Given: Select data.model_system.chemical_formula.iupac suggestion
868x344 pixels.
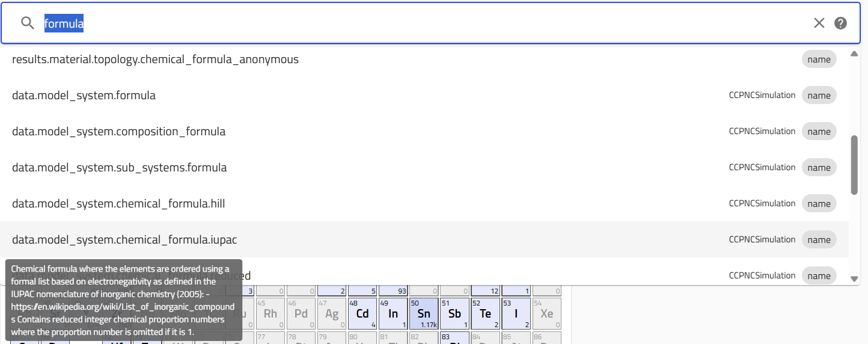Looking at the screenshot, I should pos(424,240).
